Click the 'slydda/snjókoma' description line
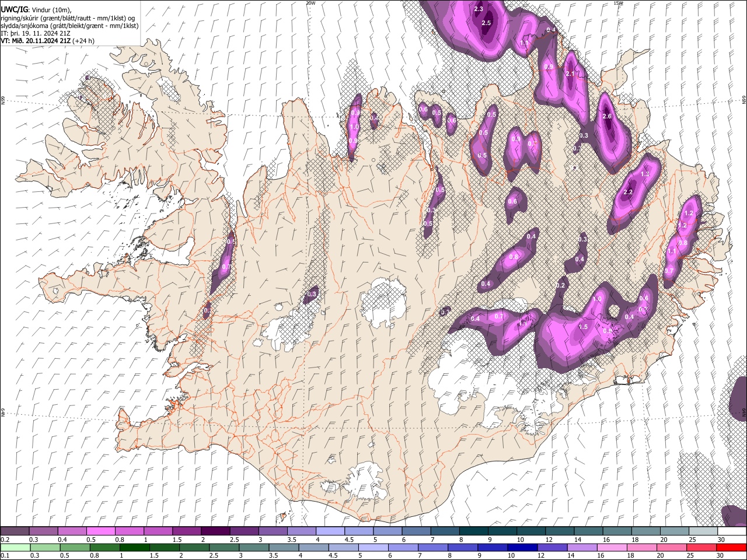Screen dimensions: 747x560 [x=69, y=26]
